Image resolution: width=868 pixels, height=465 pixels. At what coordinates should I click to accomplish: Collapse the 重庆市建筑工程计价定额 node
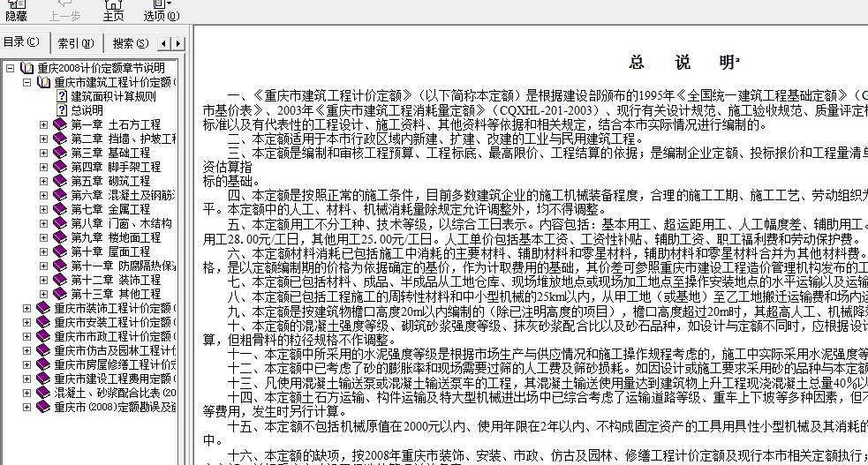click(x=26, y=82)
